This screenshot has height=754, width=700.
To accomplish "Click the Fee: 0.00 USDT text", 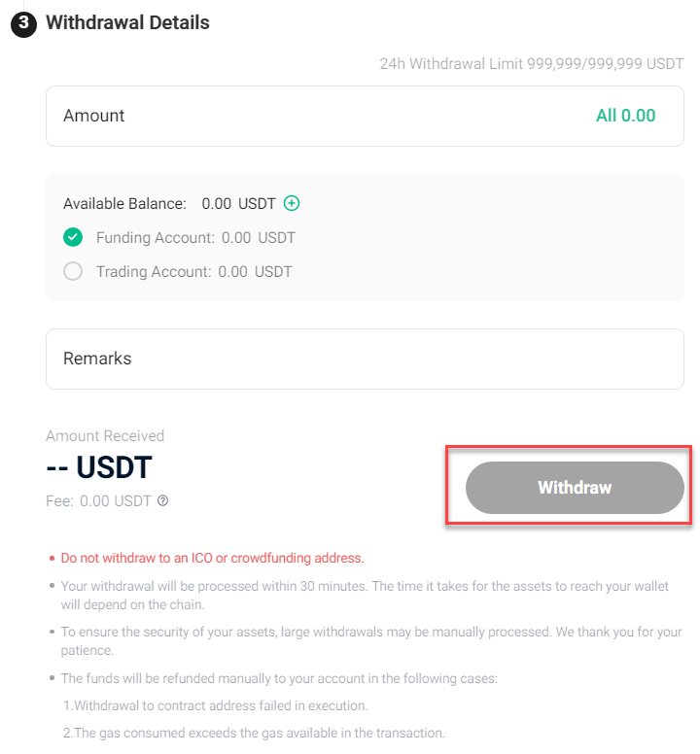I will (98, 501).
